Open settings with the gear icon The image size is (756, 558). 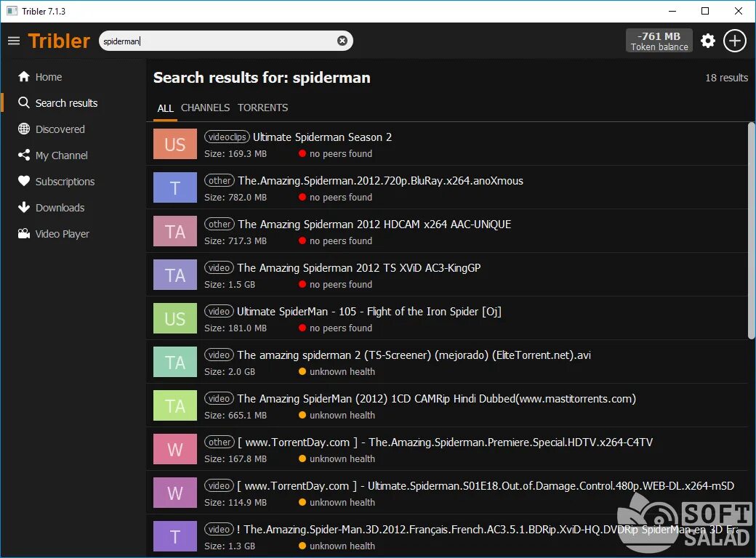point(707,41)
